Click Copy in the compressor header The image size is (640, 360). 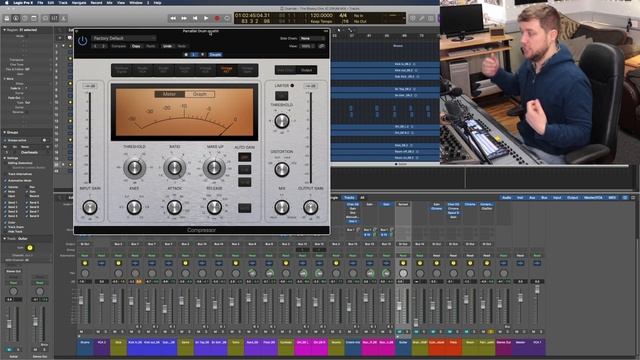136,46
